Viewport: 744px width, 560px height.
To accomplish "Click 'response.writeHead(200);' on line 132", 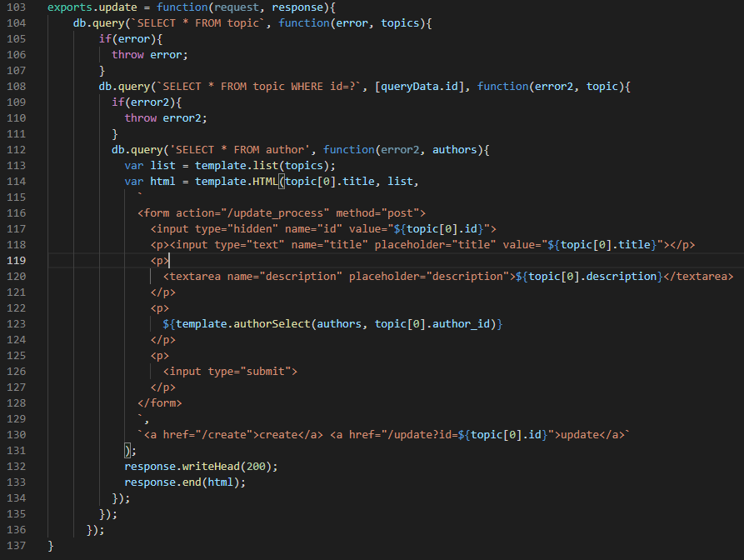I will click(x=201, y=466).
